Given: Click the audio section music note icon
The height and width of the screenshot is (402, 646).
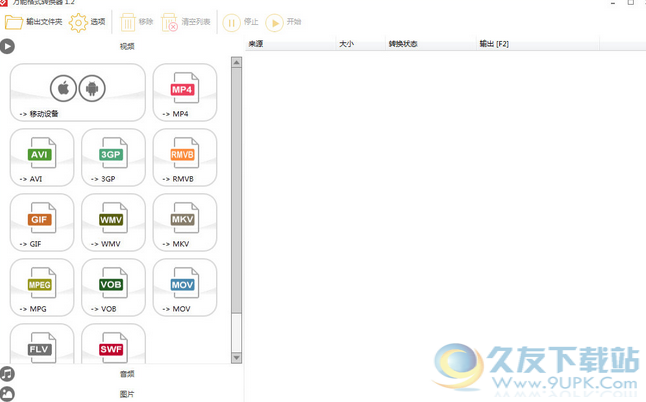Looking at the screenshot, I should pos(7,374).
